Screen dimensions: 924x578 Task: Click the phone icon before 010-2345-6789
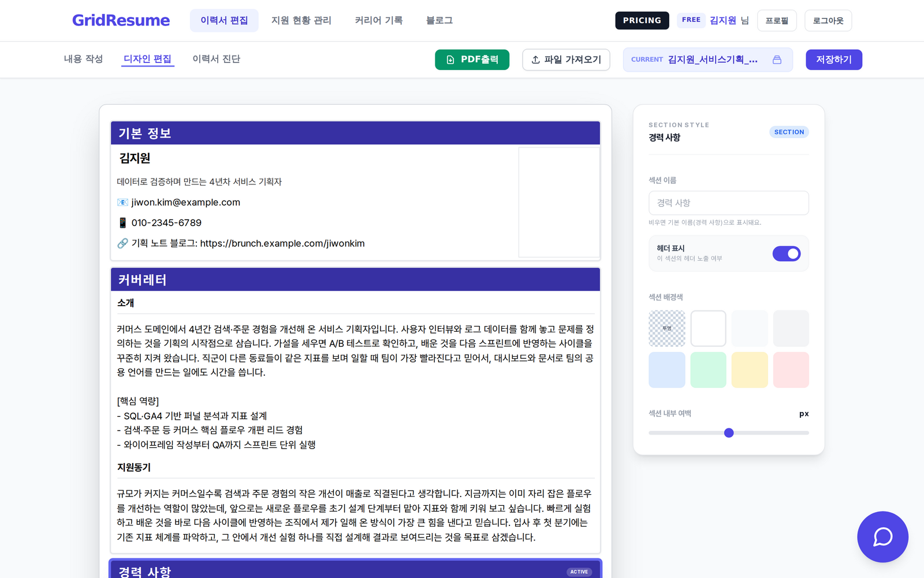[122, 223]
